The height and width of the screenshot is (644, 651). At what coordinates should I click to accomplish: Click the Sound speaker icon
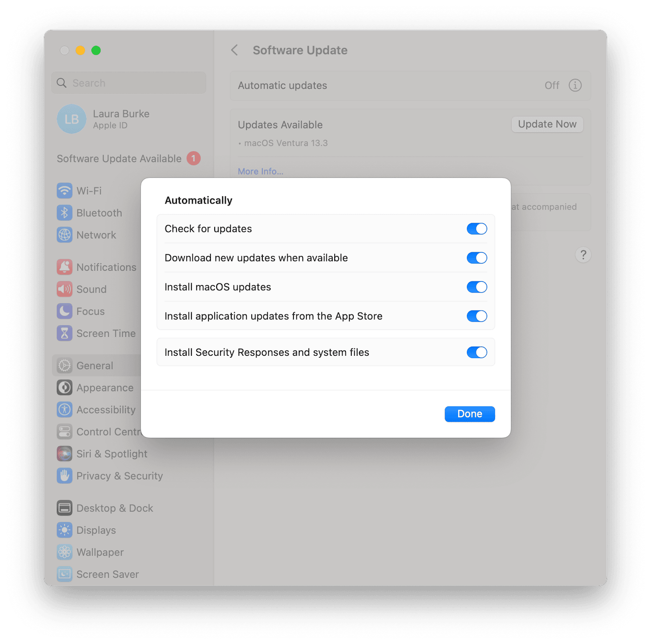(x=65, y=289)
